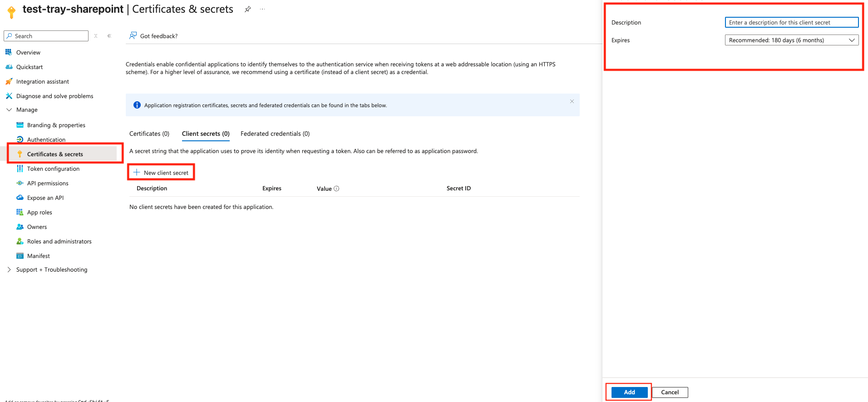
Task: Go to API permissions page
Action: coord(48,183)
